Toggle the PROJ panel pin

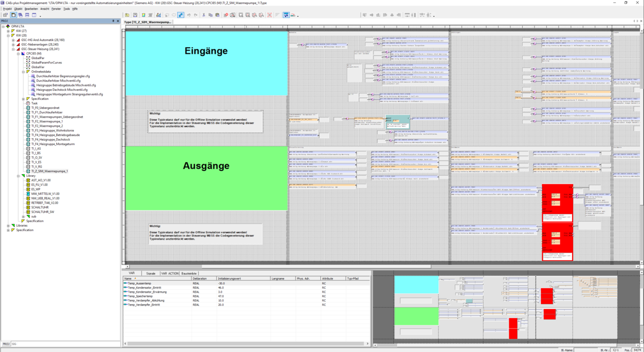(x=113, y=21)
